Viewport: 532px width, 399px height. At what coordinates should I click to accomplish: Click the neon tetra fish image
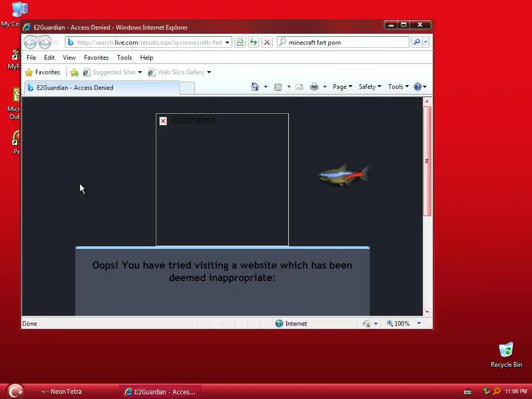[x=344, y=175]
